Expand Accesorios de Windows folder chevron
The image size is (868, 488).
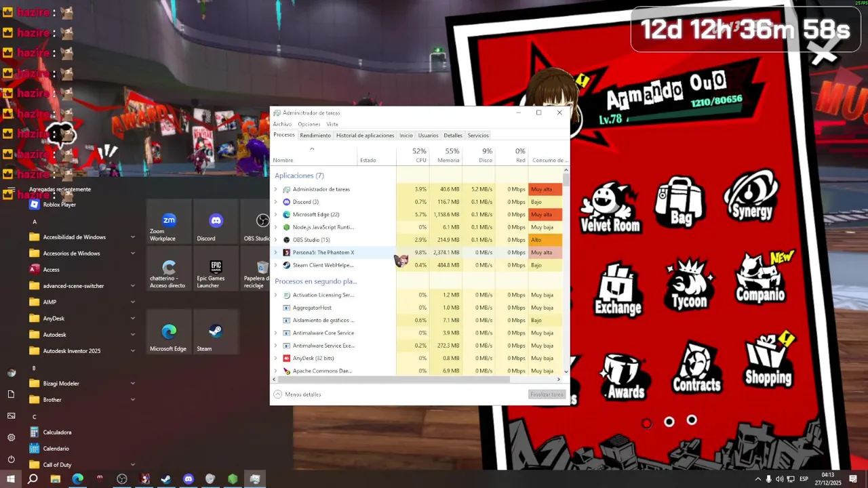tap(132, 253)
